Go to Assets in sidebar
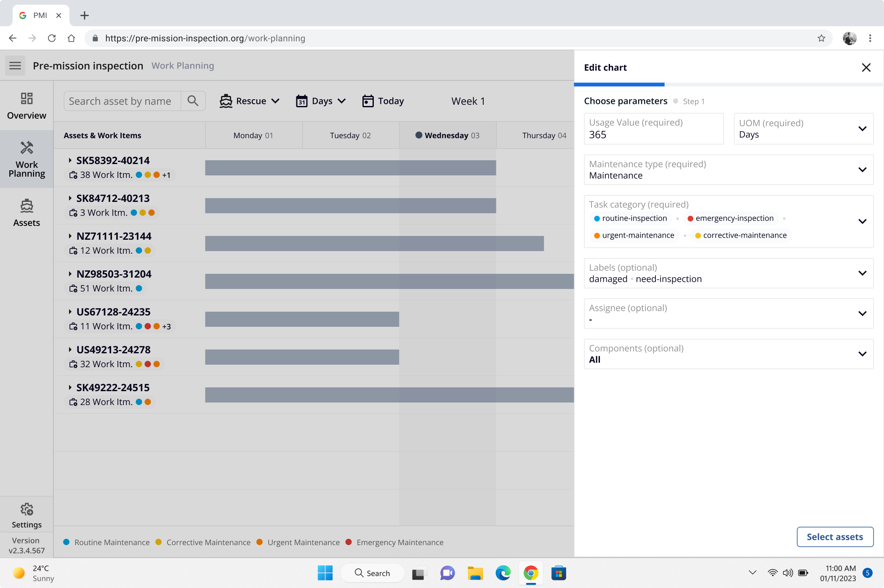 click(27, 213)
